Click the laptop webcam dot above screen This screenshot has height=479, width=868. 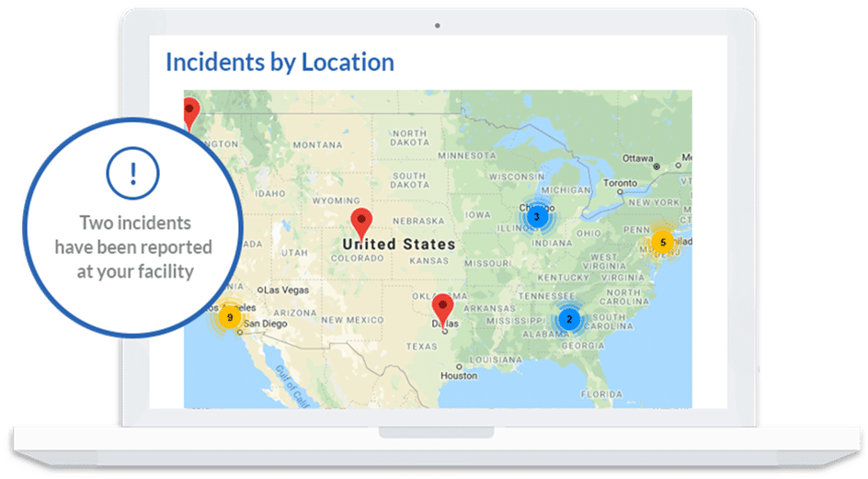click(x=437, y=26)
